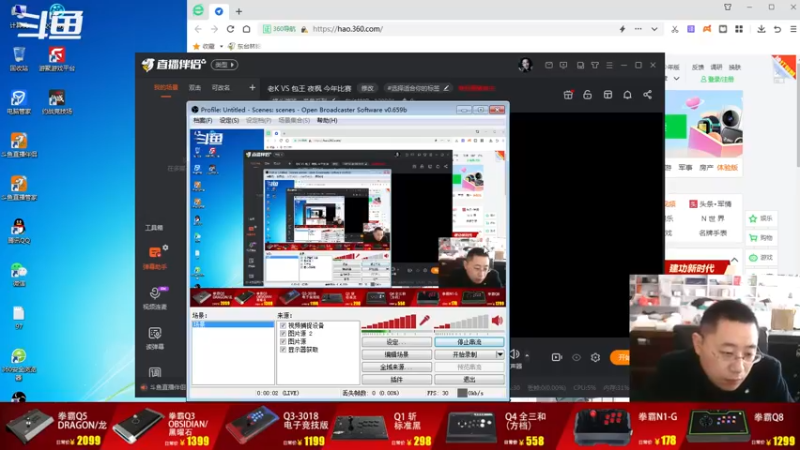Click the orange 开 start button in 直播伴侣
This screenshot has height=450, width=800.
tap(620, 358)
